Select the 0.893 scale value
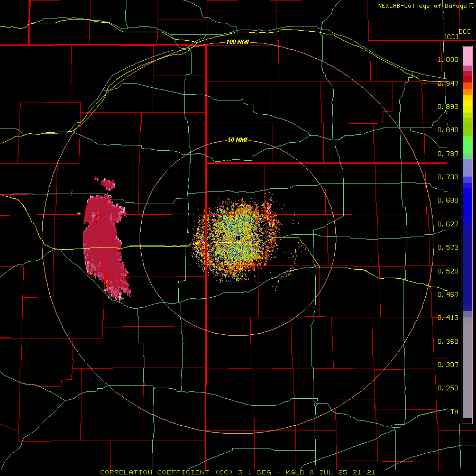This screenshot has width=476, height=476. pyautogui.click(x=448, y=106)
